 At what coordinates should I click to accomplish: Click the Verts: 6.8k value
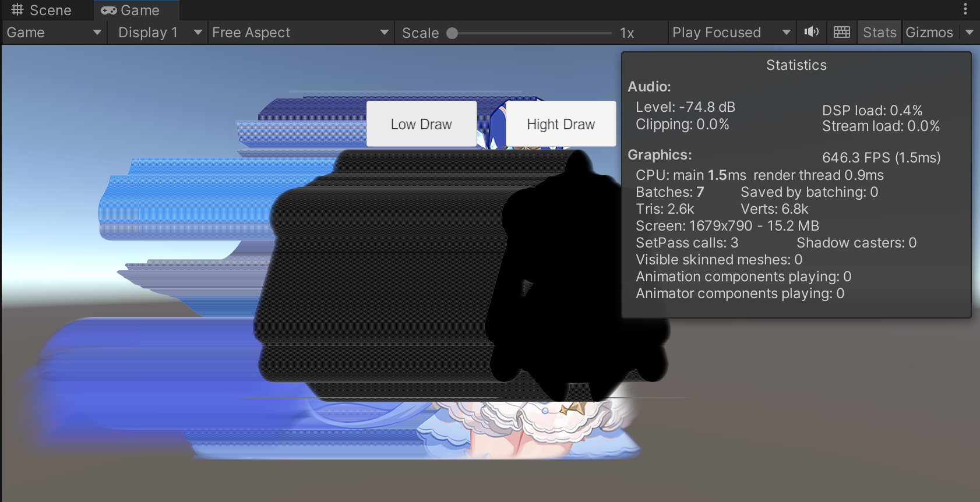pos(774,209)
